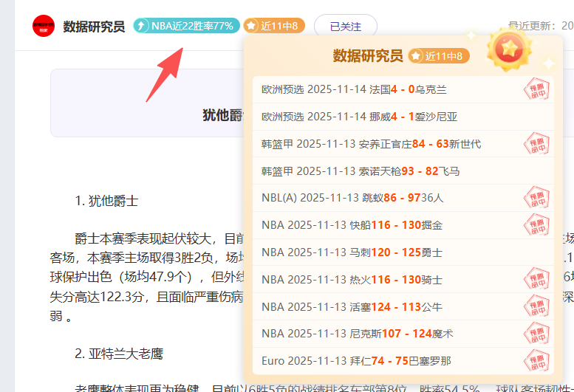Click the 预测命中 stamp on 安养正官庄 row
574x392 pixels.
536,143
